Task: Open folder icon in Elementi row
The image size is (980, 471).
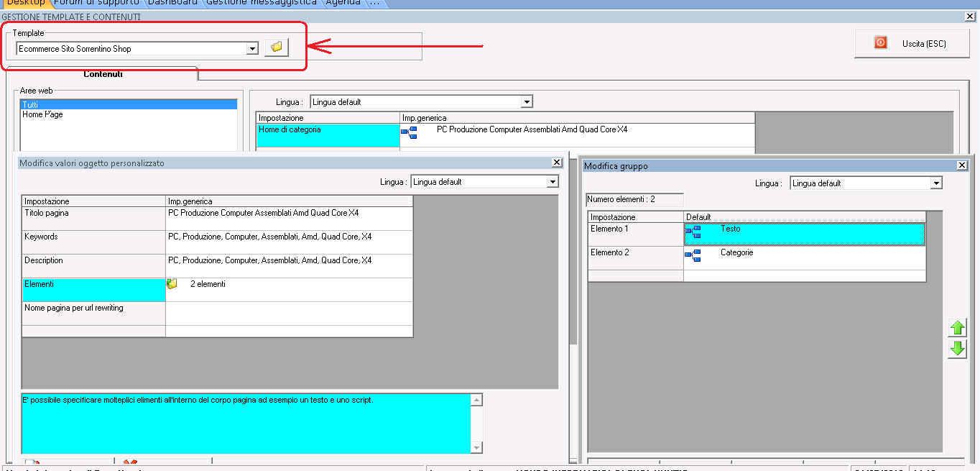Action: [x=172, y=284]
